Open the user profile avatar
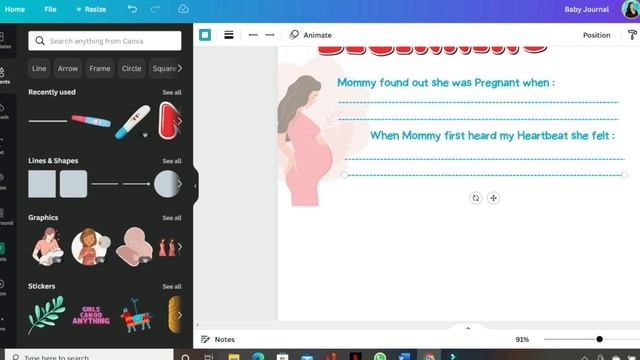 pos(631,9)
